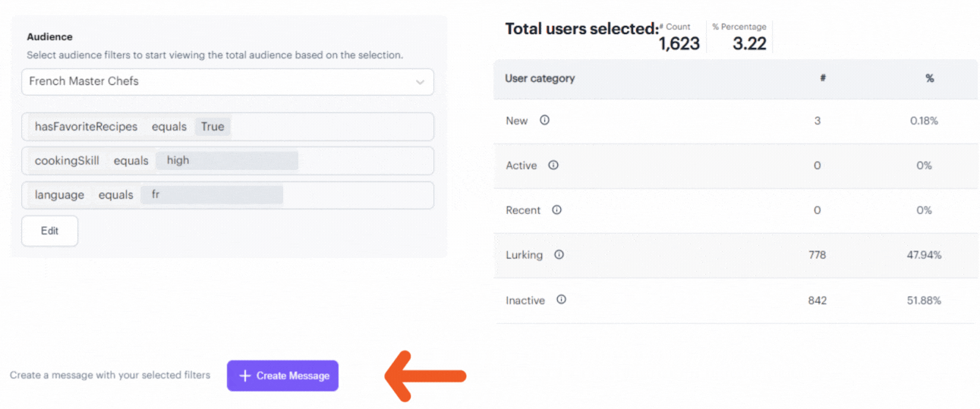Expand the French Master Chefs dropdown chevron
This screenshot has width=980, height=409.
click(420, 82)
